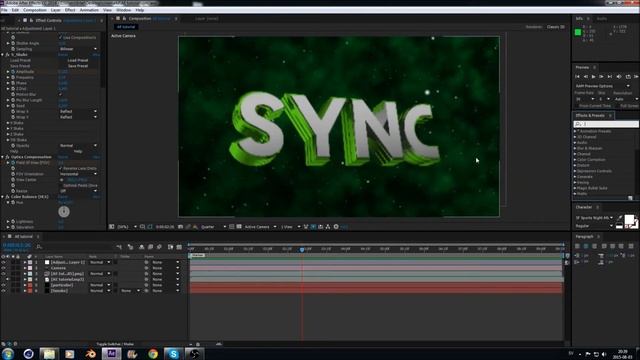Jump to first frame in Preview panel

[578, 77]
